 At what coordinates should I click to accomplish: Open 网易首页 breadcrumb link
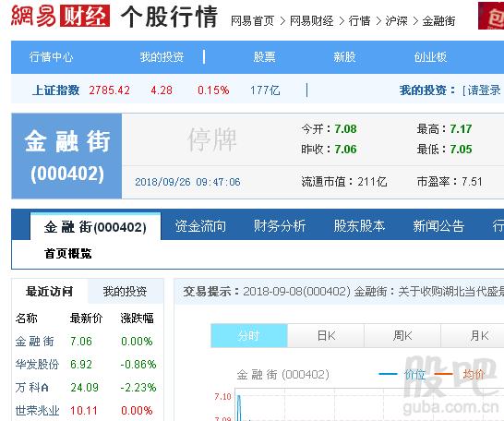[x=252, y=21]
